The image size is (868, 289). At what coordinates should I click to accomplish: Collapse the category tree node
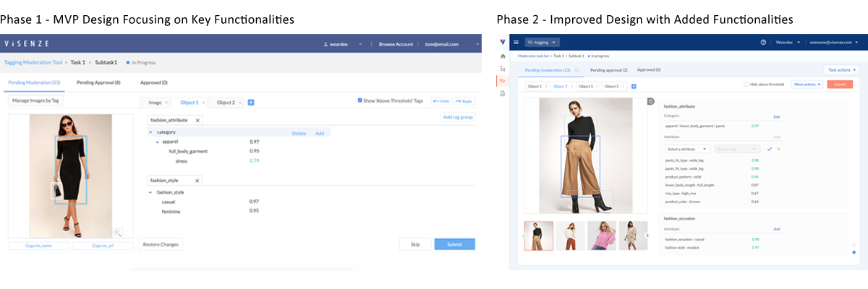(x=150, y=132)
